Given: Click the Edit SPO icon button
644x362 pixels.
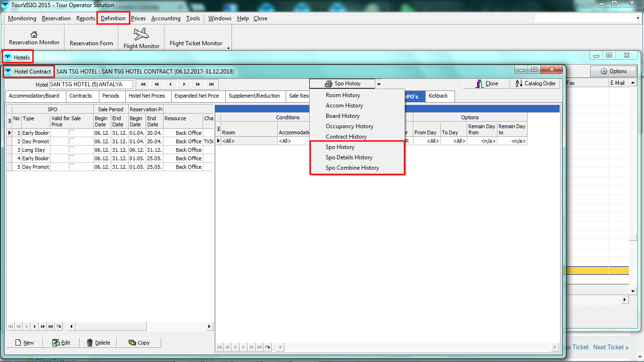Looking at the screenshot, I should coord(61,343).
